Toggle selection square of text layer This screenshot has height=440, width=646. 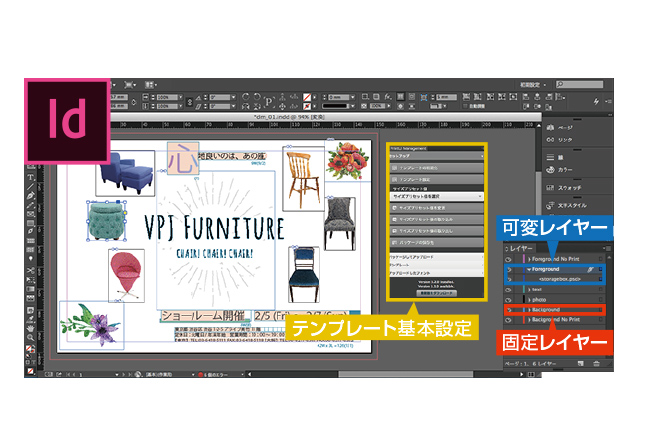(x=601, y=290)
